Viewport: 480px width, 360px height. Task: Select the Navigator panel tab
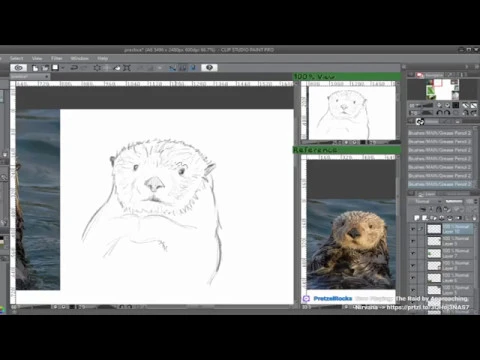[430, 75]
